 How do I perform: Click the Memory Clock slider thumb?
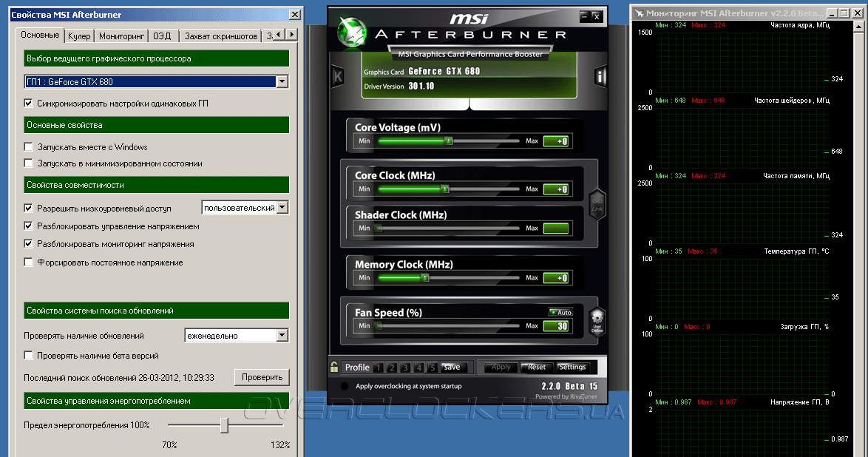pyautogui.click(x=424, y=277)
